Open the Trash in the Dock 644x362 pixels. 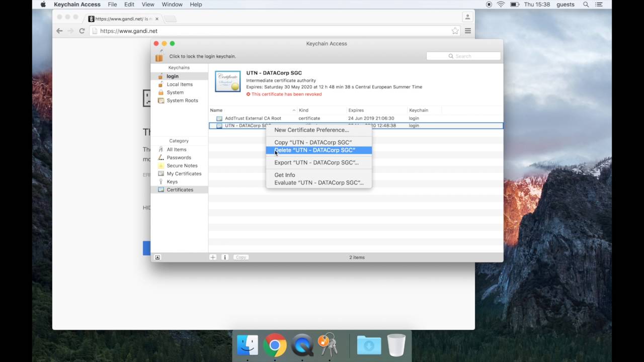coord(396,345)
